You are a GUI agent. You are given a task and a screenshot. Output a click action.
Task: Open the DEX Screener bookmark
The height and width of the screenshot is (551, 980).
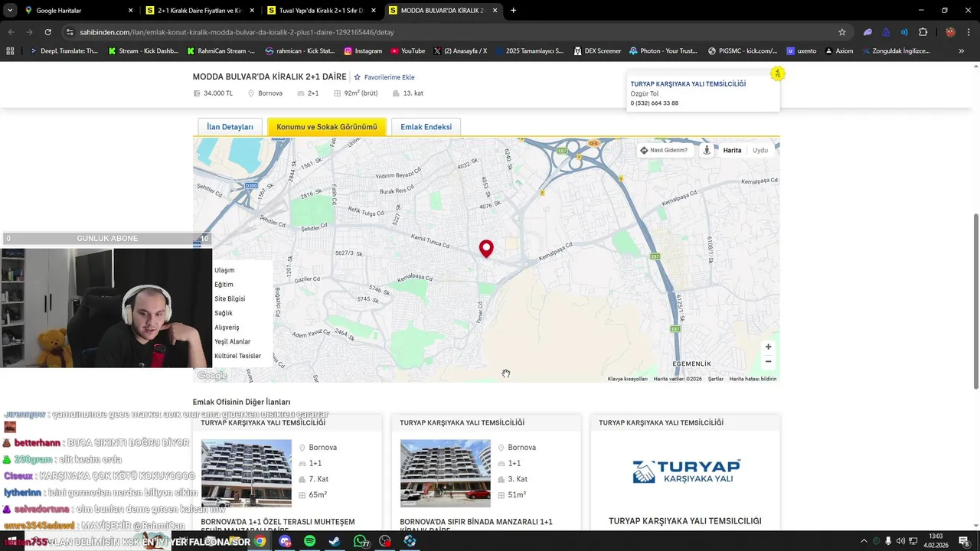596,51
